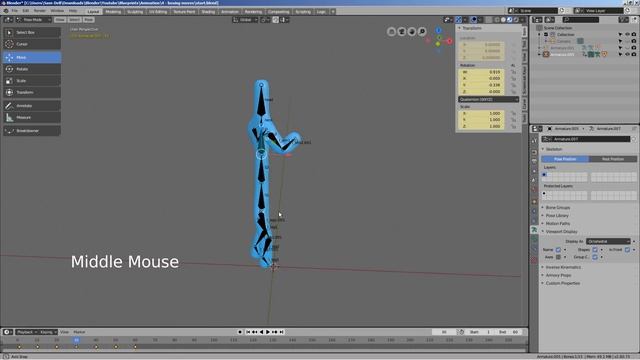Open the Blender icon menu
The height and width of the screenshot is (360, 640).
6,11
